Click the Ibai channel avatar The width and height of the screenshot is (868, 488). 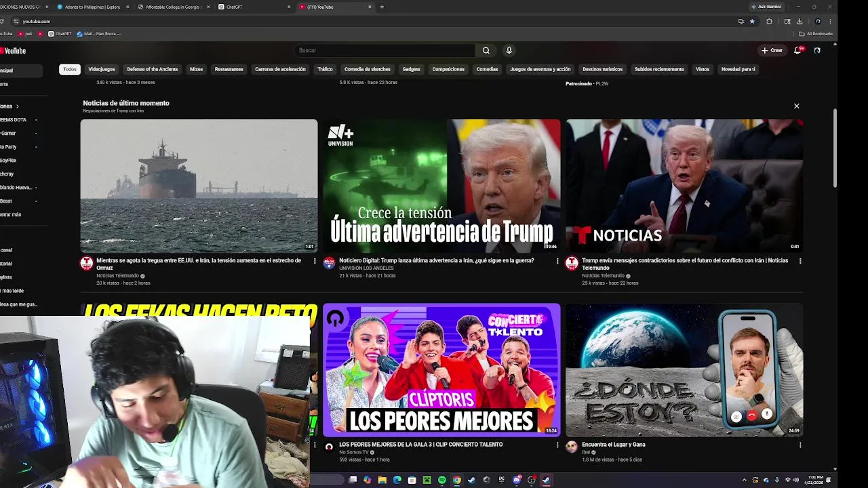(572, 447)
